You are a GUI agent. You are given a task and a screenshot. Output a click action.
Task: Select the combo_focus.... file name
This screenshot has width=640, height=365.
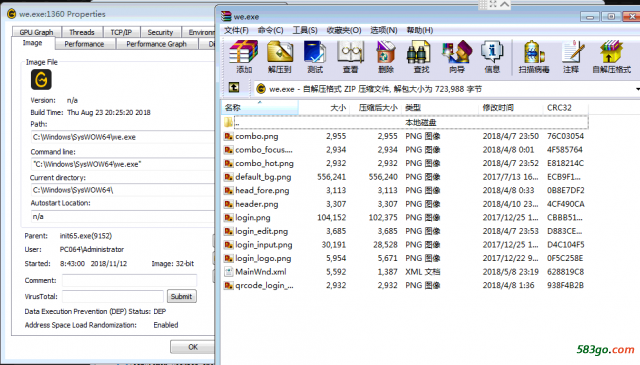pyautogui.click(x=264, y=149)
